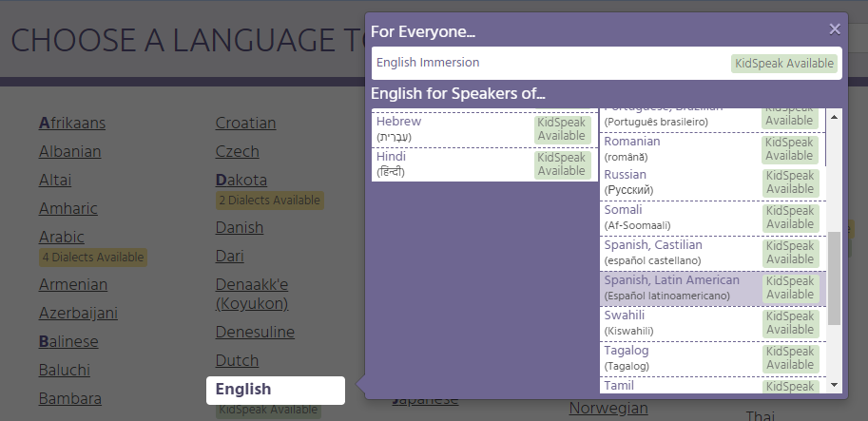Click Arabic's 4 Dialects Available badge
The height and width of the screenshot is (421, 868).
point(93,258)
